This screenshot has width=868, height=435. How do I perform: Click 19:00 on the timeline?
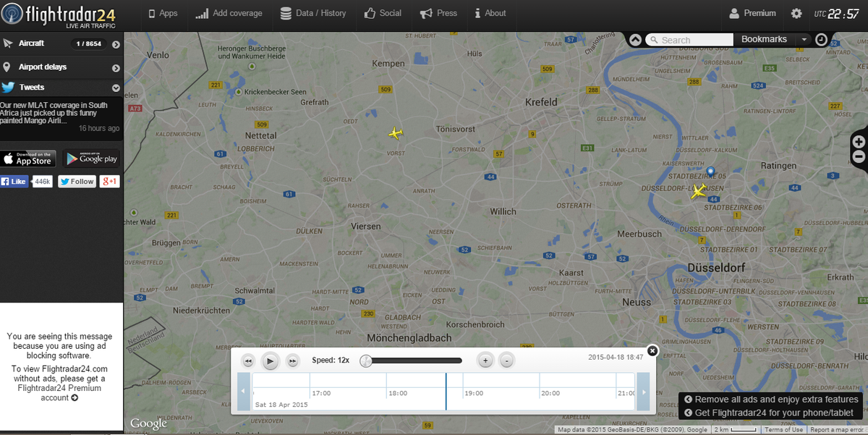[474, 394]
